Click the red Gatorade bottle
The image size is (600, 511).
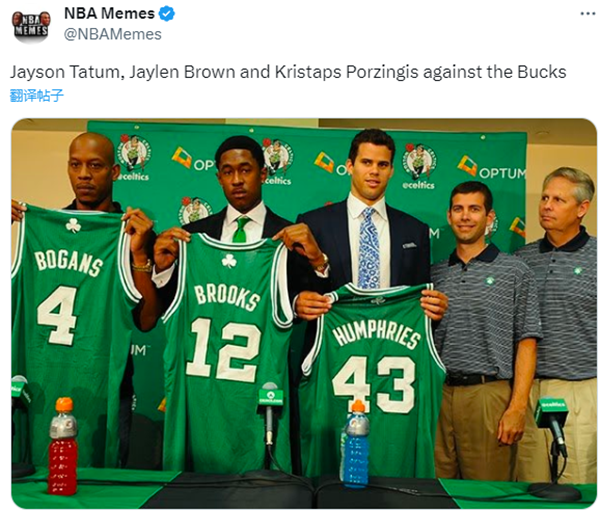point(62,447)
